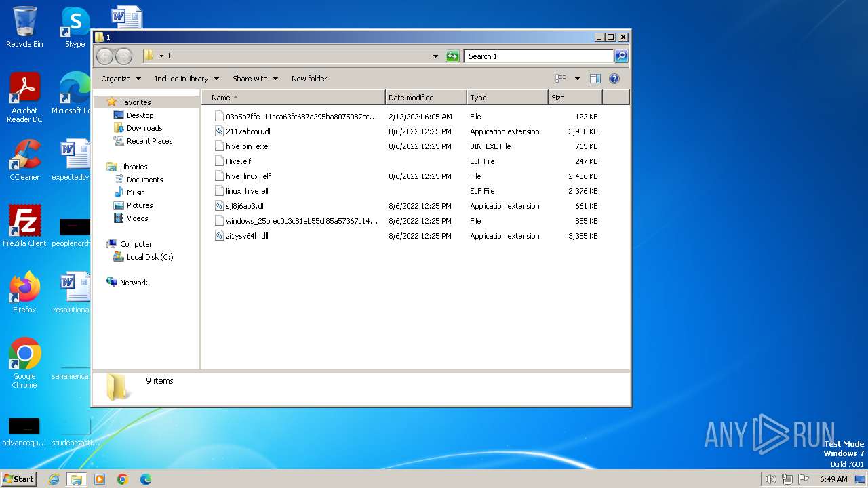The image size is (868, 488).
Task: Click the Action Center flag tray icon
Action: point(804,479)
